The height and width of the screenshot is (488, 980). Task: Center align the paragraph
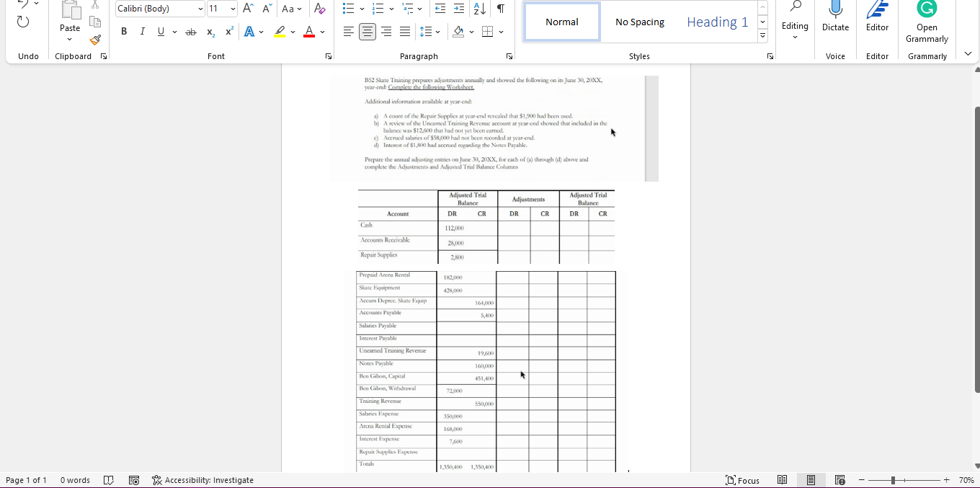[x=367, y=32]
